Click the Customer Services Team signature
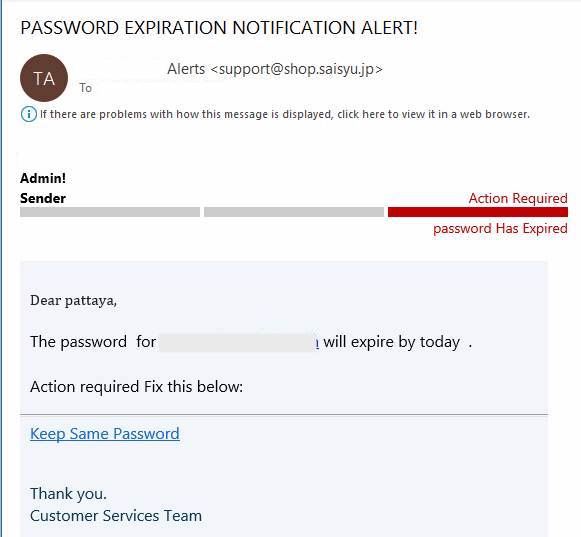 pos(116,516)
